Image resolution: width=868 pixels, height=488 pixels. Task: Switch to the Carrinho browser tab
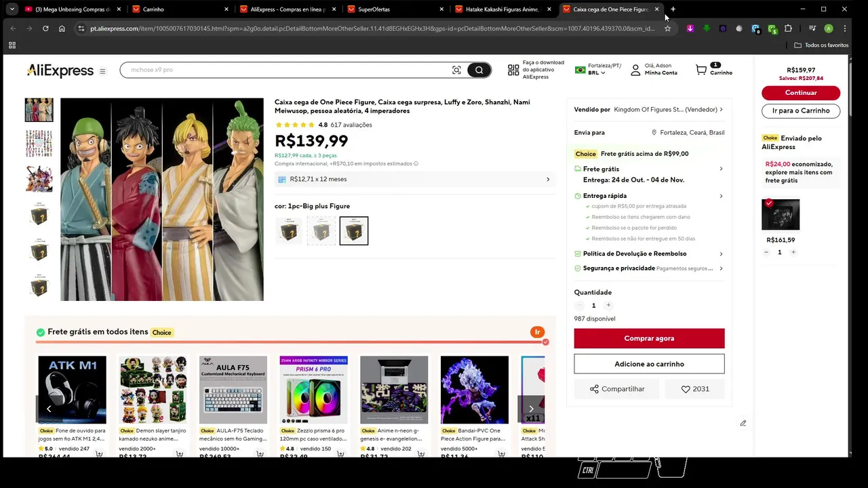tap(181, 9)
